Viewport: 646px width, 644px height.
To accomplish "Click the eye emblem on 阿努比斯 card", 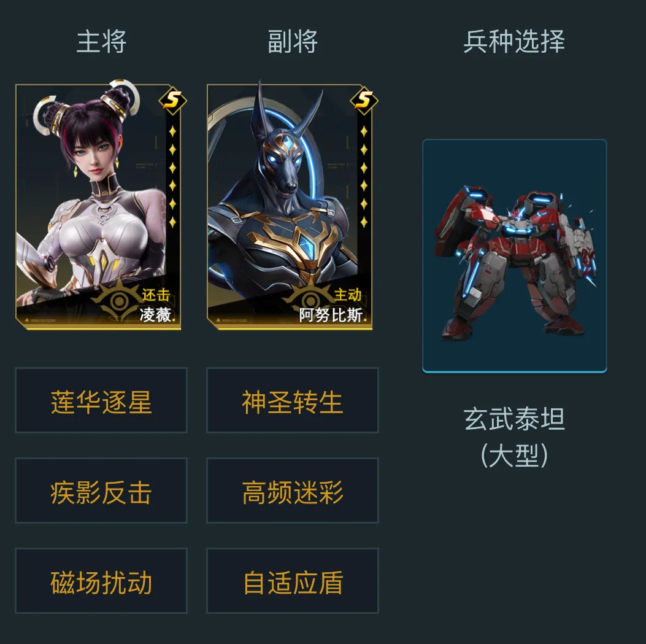I will pos(310,300).
